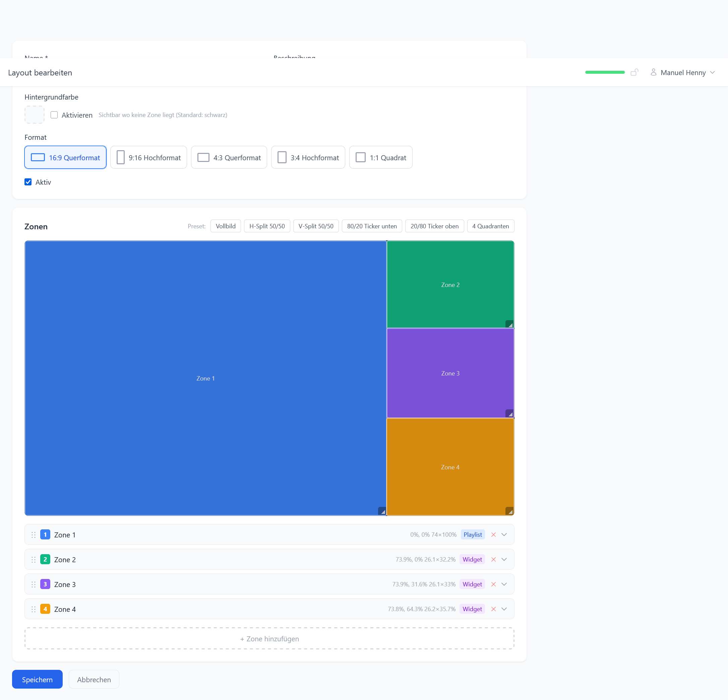
Task: Delete Zone 1 with the red X
Action: point(493,535)
